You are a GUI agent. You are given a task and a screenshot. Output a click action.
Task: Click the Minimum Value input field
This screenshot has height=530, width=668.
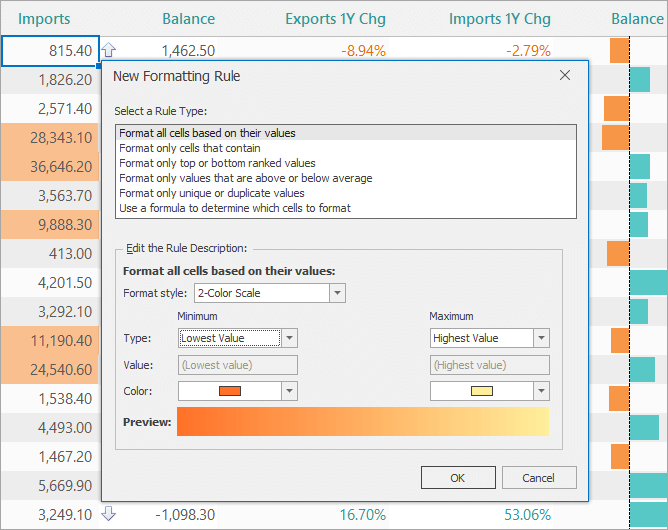click(x=237, y=365)
